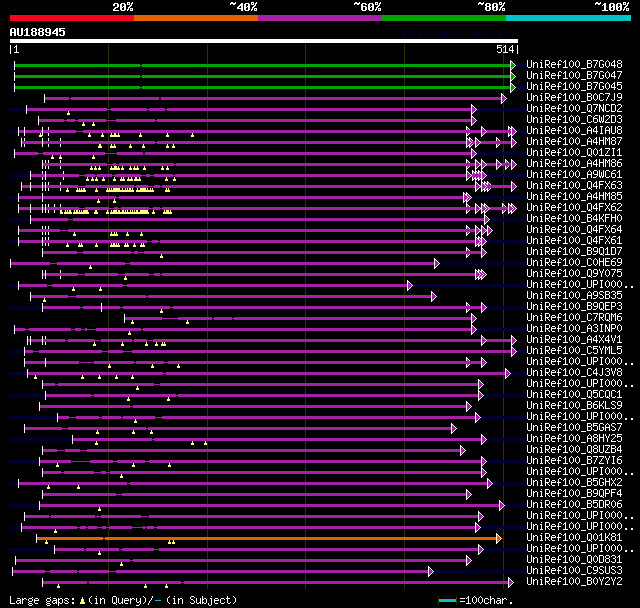Select the UniRef100_A3INP0 label
The image size is (640, 608).
pyautogui.click(x=574, y=329)
